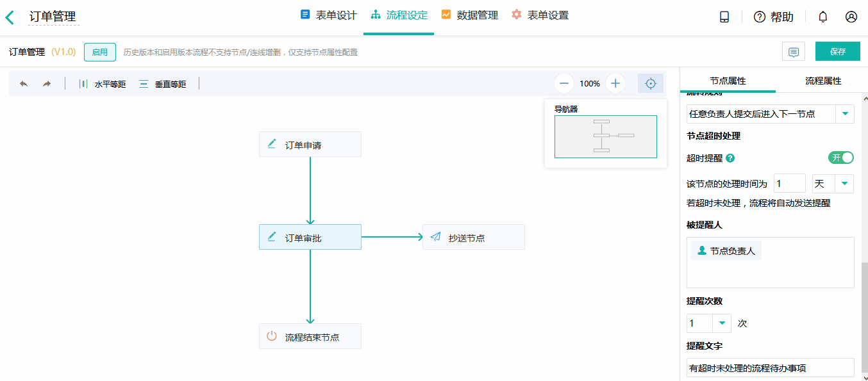Redo the last canvas action
Viewport: 868px width, 381px height.
[x=47, y=84]
